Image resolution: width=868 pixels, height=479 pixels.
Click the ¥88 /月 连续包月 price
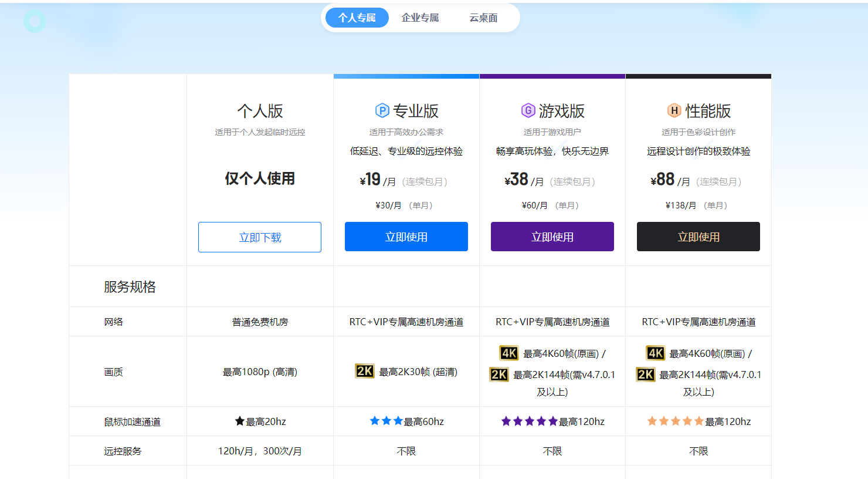coord(697,180)
